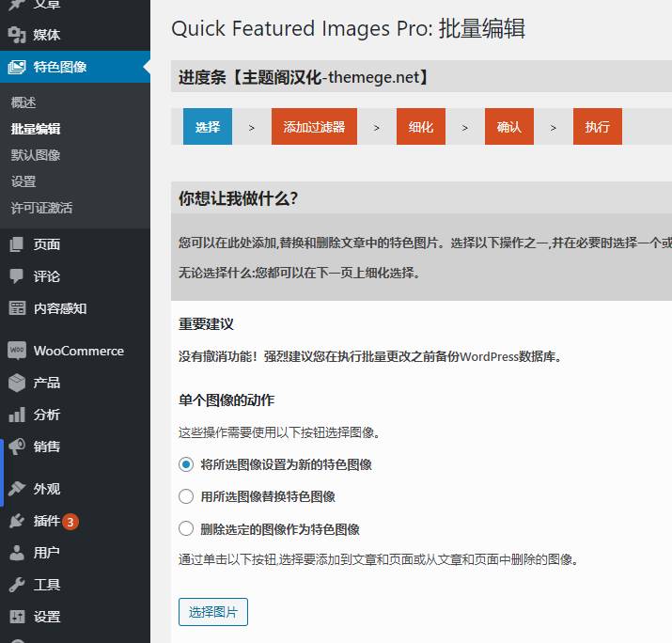The image size is (672, 643).
Task: Open the 媒体 menu label
Action: point(47,35)
